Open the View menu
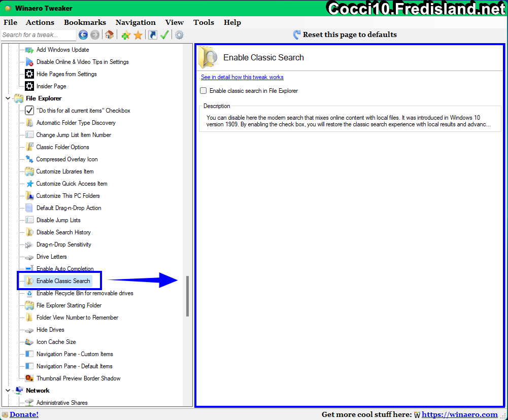 click(x=174, y=22)
